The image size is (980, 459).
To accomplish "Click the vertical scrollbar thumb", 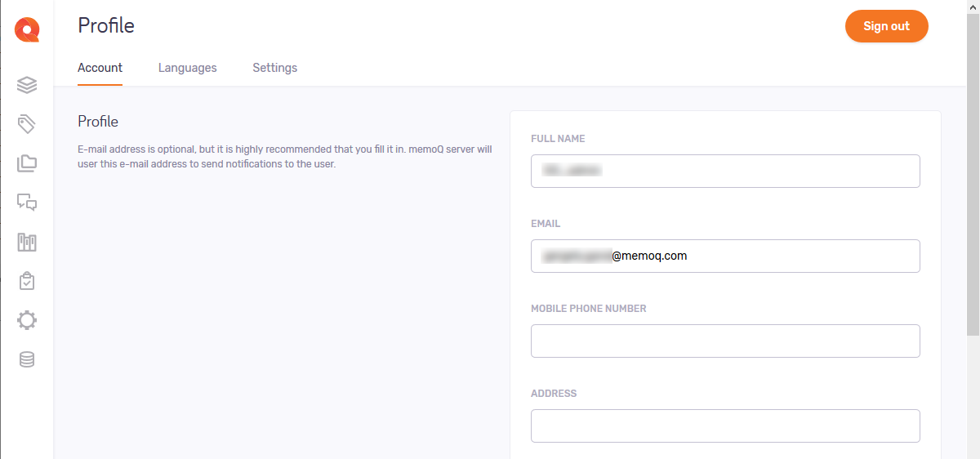I will (973, 172).
